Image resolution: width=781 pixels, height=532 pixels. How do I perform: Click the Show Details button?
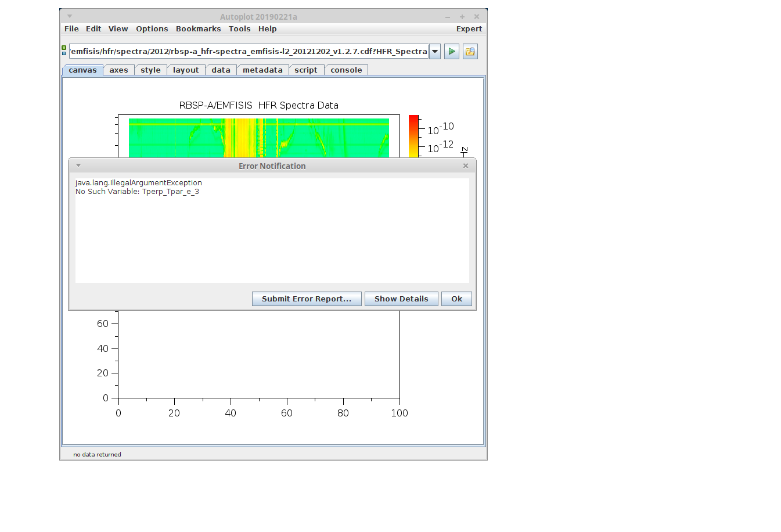[x=401, y=299]
